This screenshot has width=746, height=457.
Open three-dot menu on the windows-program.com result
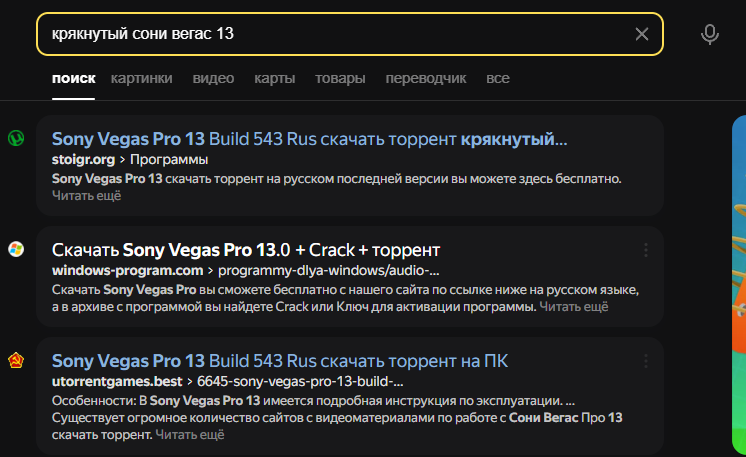646,250
